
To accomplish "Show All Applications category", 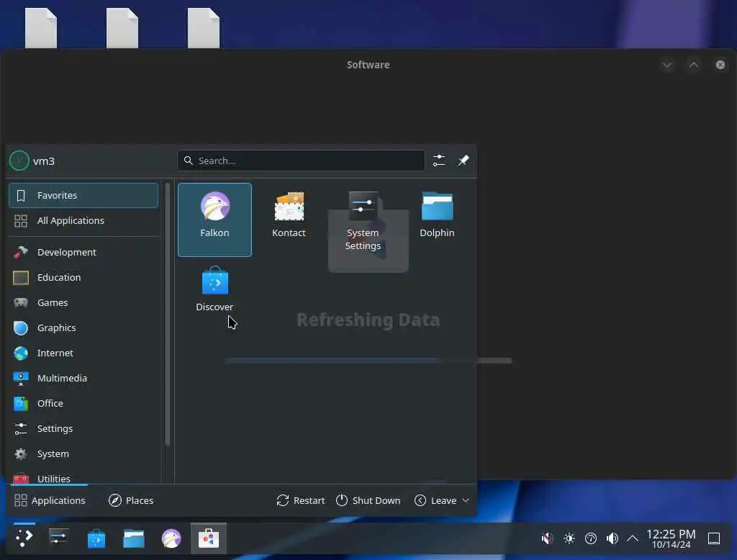I will click(x=83, y=220).
